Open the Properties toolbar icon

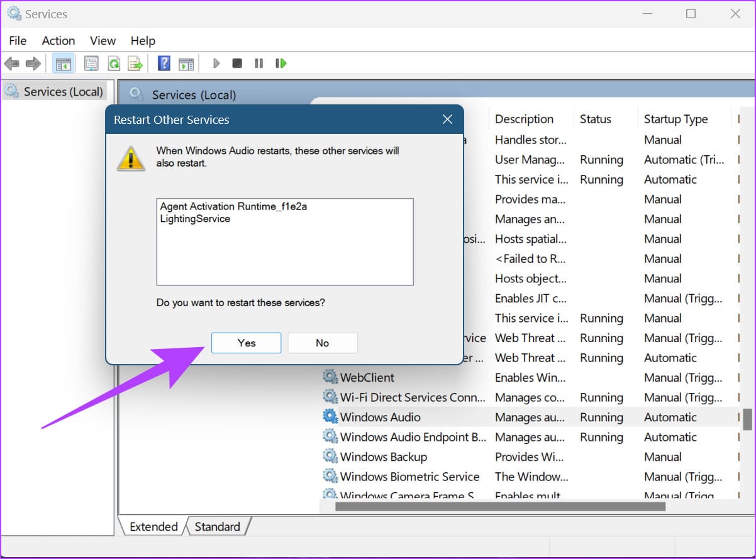pyautogui.click(x=92, y=64)
